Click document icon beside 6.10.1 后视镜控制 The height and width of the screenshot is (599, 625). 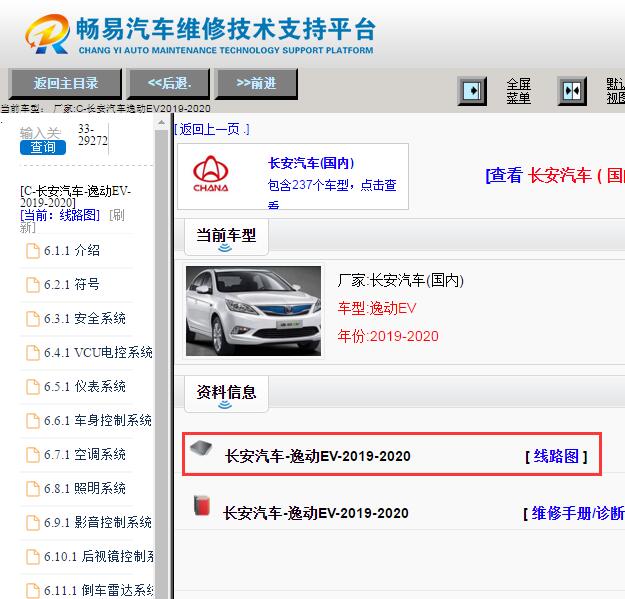(x=33, y=557)
